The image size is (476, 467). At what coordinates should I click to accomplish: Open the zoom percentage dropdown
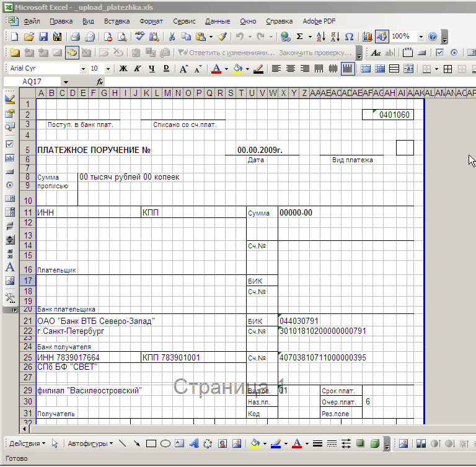[x=421, y=37]
